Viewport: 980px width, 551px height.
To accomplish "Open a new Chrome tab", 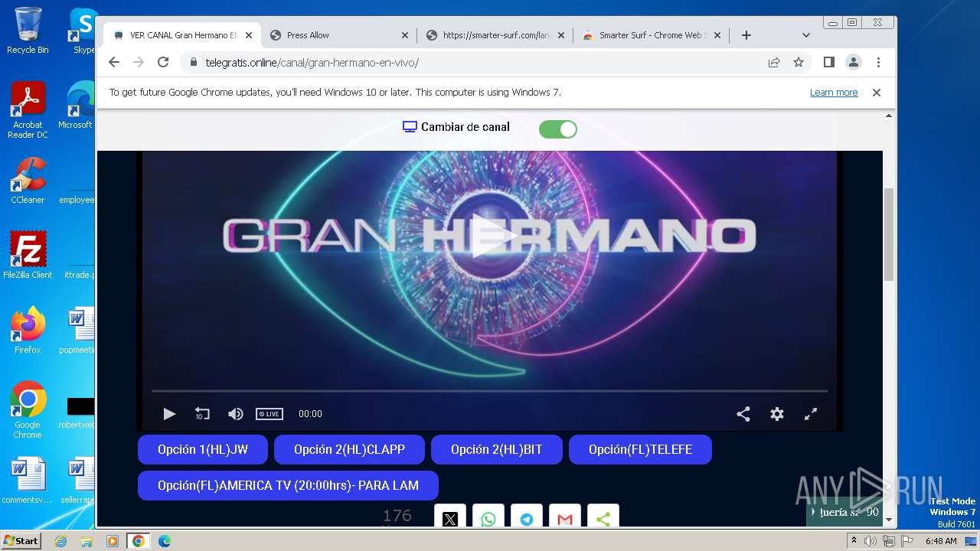I will tap(746, 35).
